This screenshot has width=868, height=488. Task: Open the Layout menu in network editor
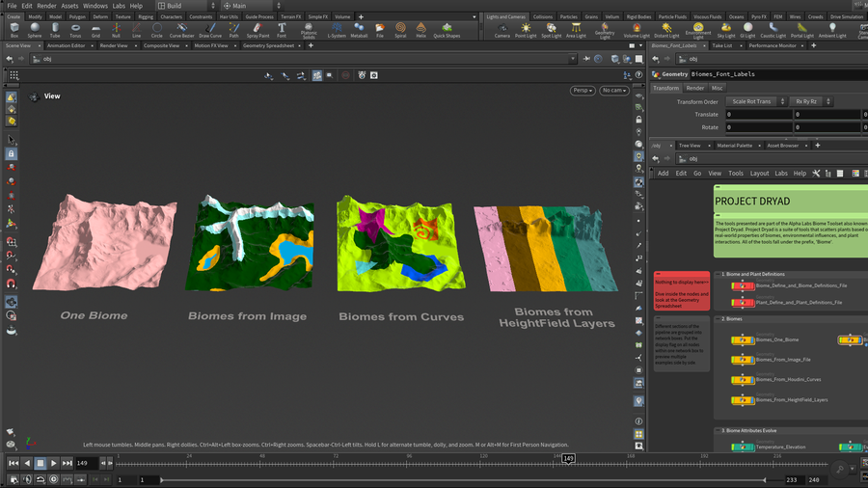759,174
